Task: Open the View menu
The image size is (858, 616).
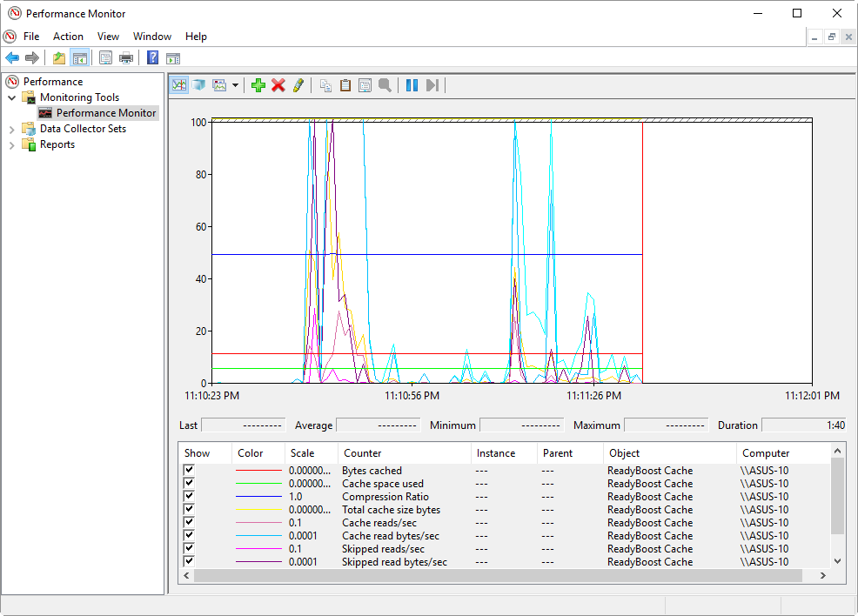Action: 108,37
